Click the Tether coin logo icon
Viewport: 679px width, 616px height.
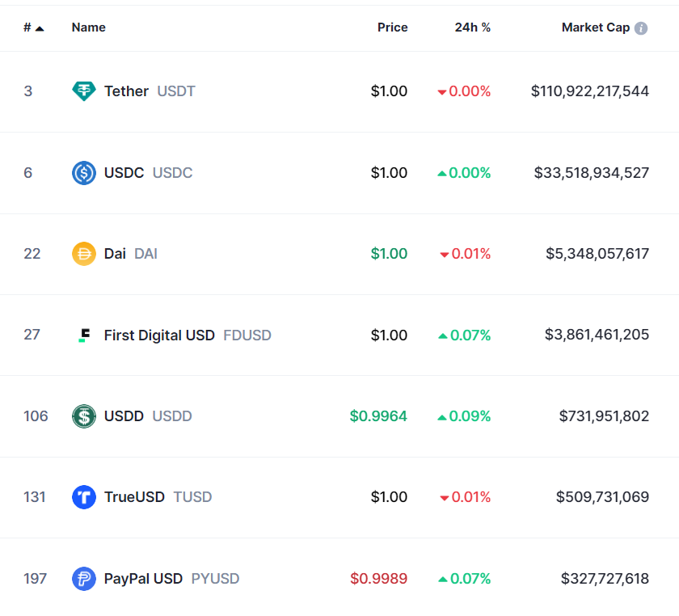(x=84, y=91)
